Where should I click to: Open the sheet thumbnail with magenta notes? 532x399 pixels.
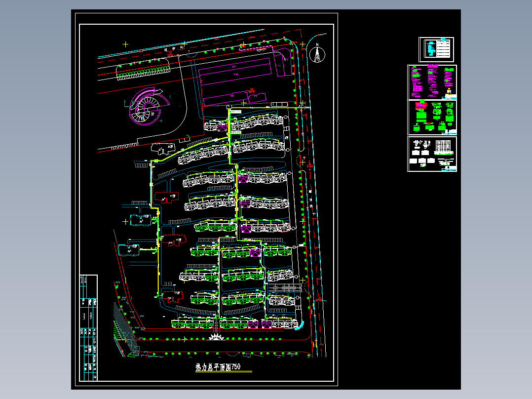pyautogui.click(x=432, y=82)
